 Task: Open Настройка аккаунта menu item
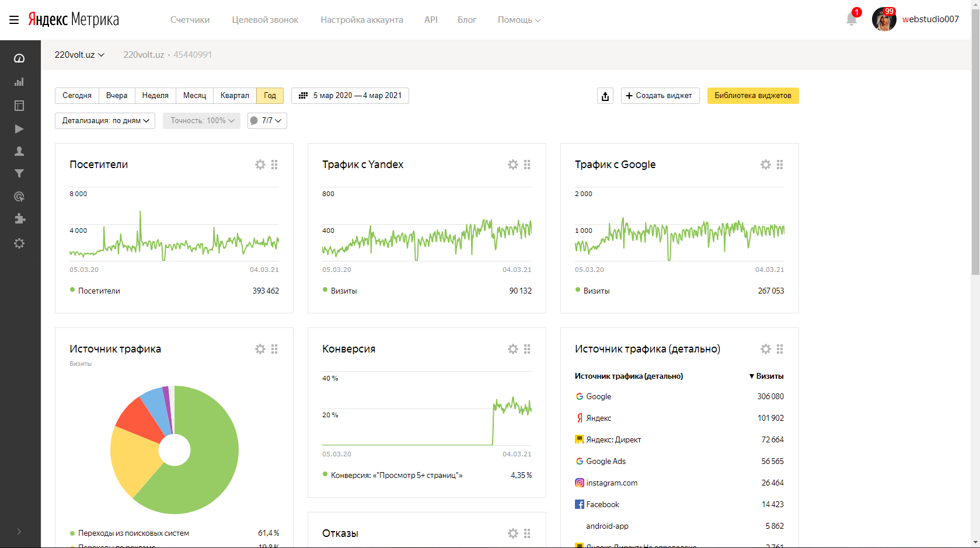[361, 20]
